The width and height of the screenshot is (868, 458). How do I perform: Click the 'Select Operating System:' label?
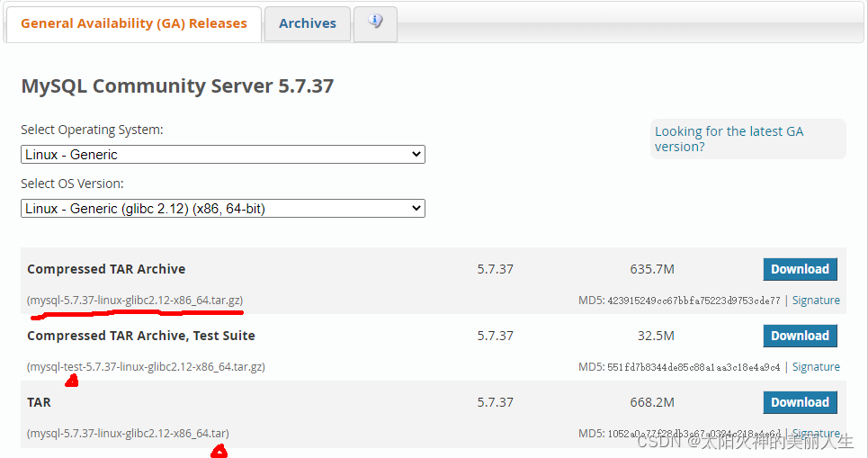(92, 130)
